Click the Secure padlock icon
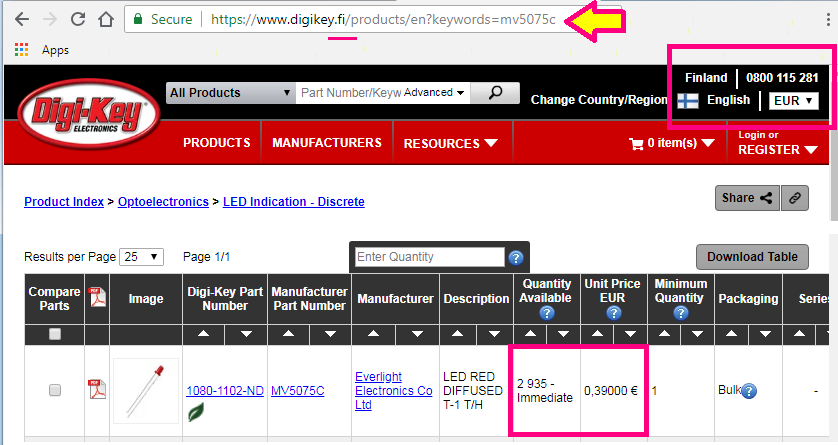This screenshot has width=838, height=445. pos(138,19)
